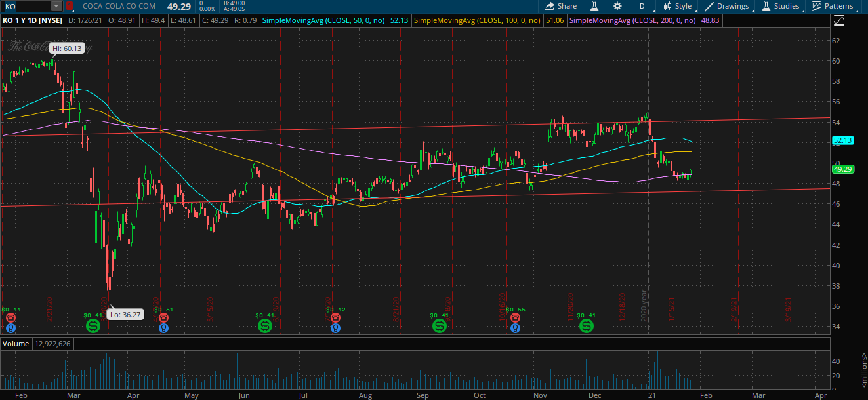The height and width of the screenshot is (400, 868).
Task: Click the green dividend icon in June
Action: coord(266,326)
